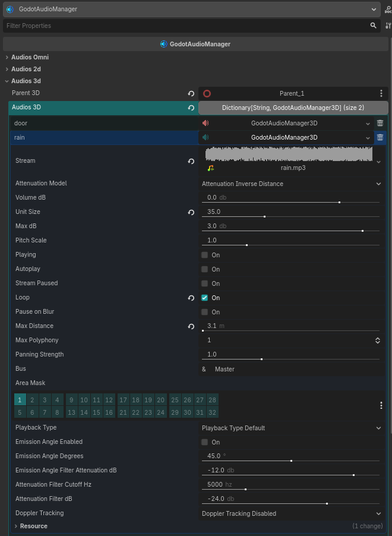Viewport: 392px width, 536px height.
Task: Click the GodotAudioManager class header button
Action: pos(195,44)
